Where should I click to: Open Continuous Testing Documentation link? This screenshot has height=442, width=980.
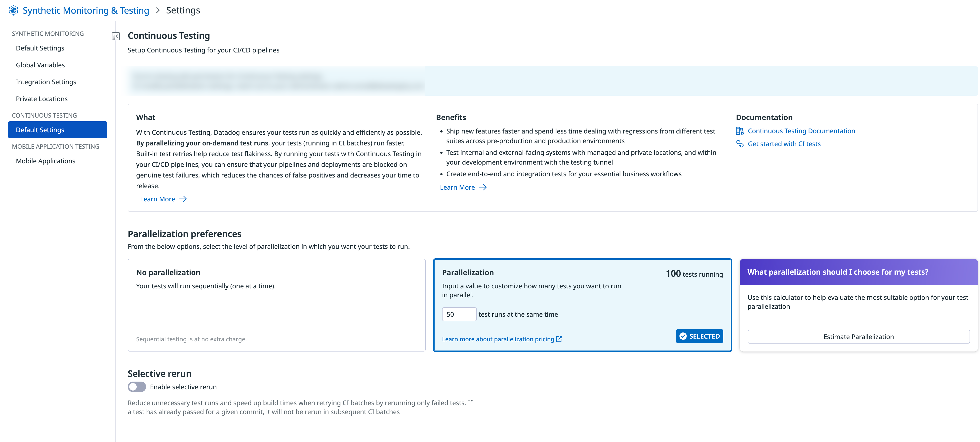click(x=801, y=131)
